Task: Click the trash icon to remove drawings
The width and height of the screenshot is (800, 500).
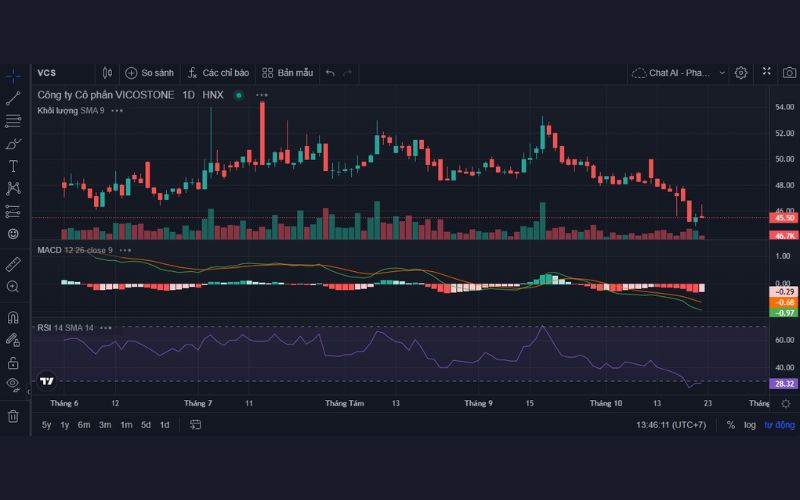Action: (x=13, y=415)
